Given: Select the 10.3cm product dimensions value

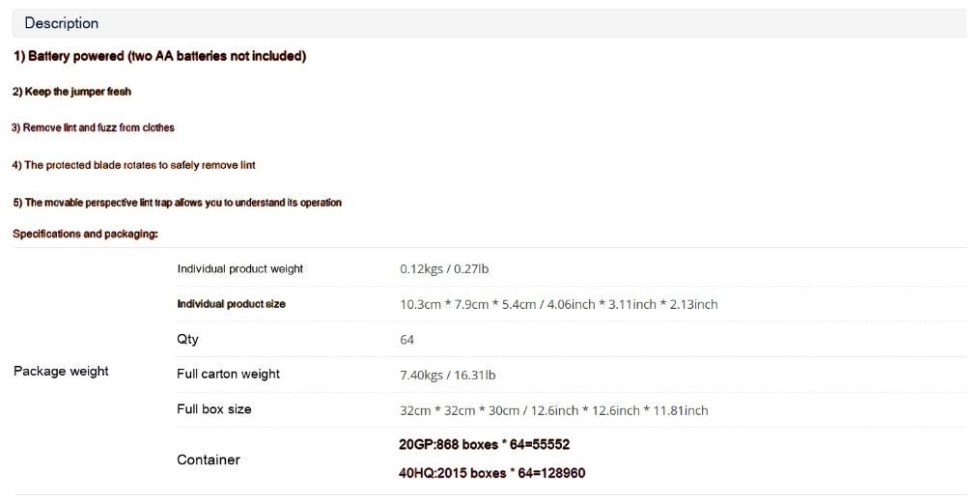Looking at the screenshot, I should click(x=559, y=304).
